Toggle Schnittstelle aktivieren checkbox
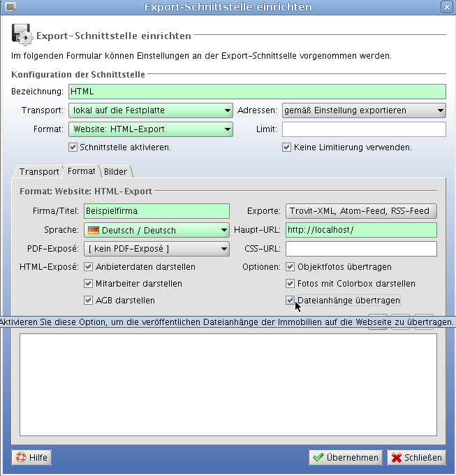Viewport: 456px width, 476px height. [x=73, y=147]
